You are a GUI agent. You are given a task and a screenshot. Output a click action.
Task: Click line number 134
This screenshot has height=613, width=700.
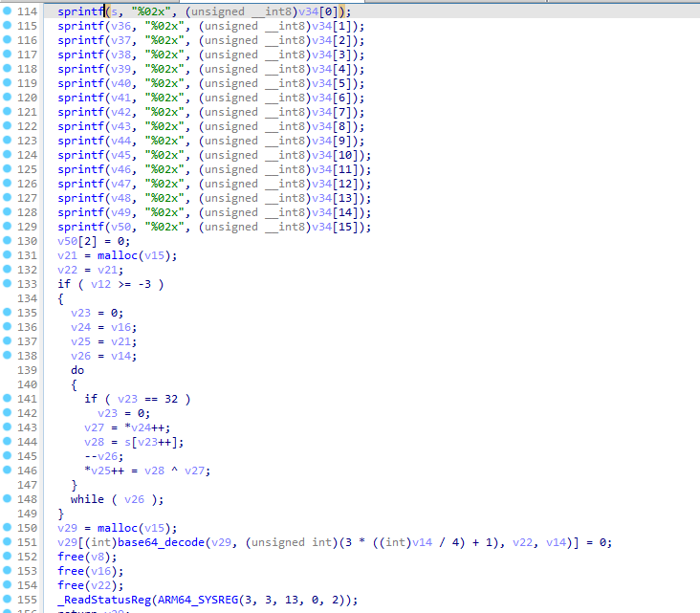(27, 298)
